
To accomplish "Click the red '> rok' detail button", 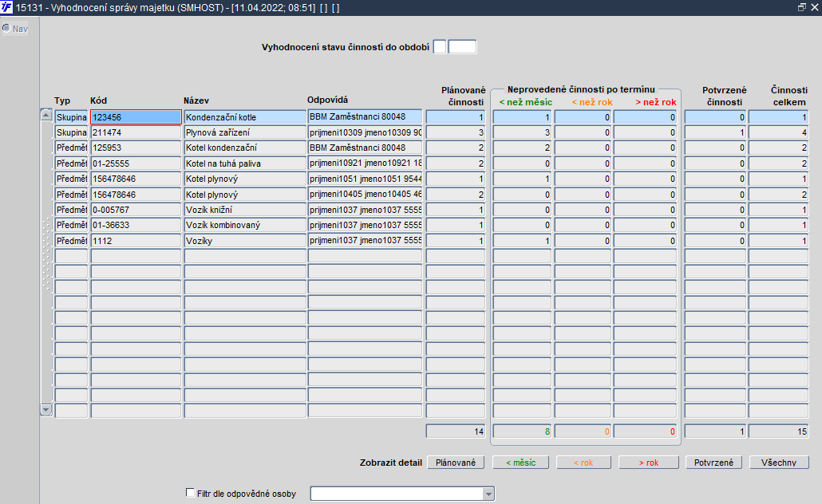I will [x=649, y=462].
